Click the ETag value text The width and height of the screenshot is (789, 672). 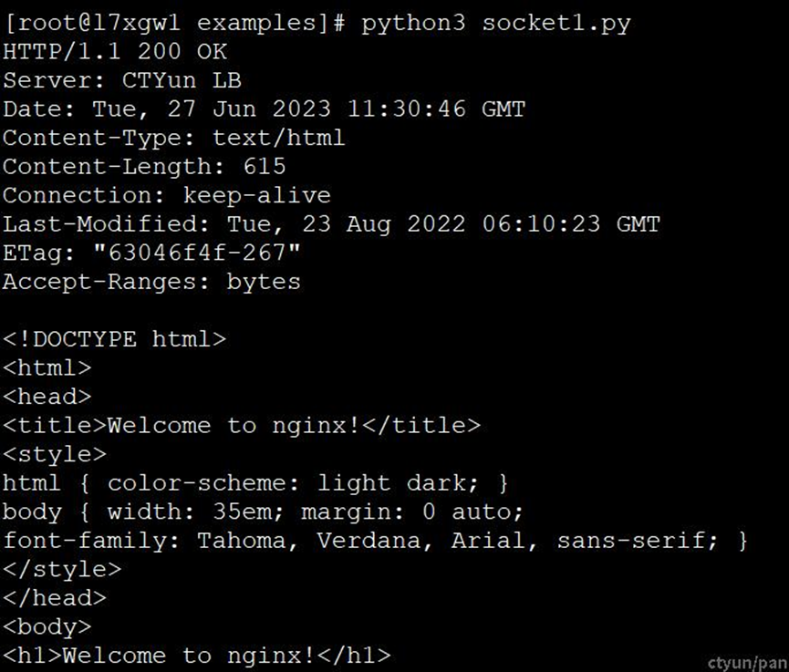coord(197,253)
